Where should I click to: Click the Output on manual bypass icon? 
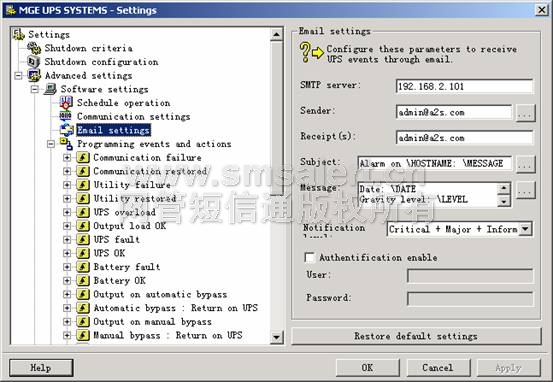pyautogui.click(x=83, y=322)
